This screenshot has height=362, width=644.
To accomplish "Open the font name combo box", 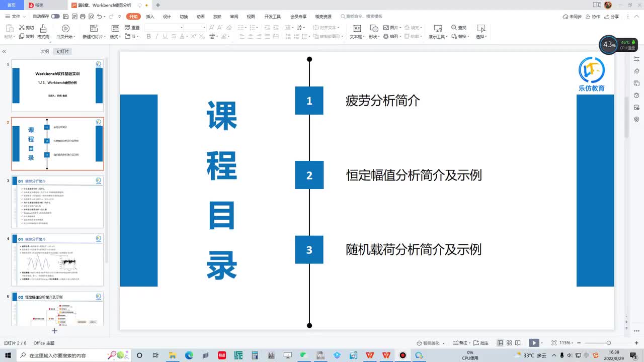I will click(x=163, y=27).
